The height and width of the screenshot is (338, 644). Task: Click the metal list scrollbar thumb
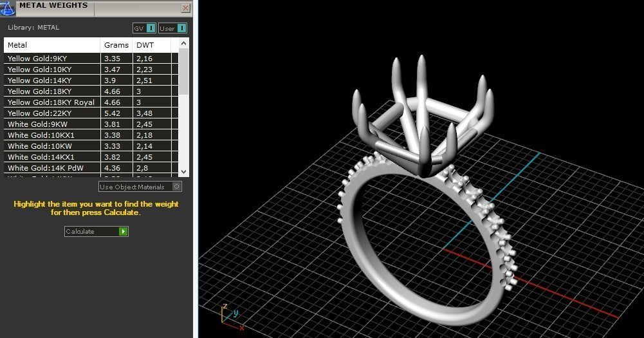183,71
